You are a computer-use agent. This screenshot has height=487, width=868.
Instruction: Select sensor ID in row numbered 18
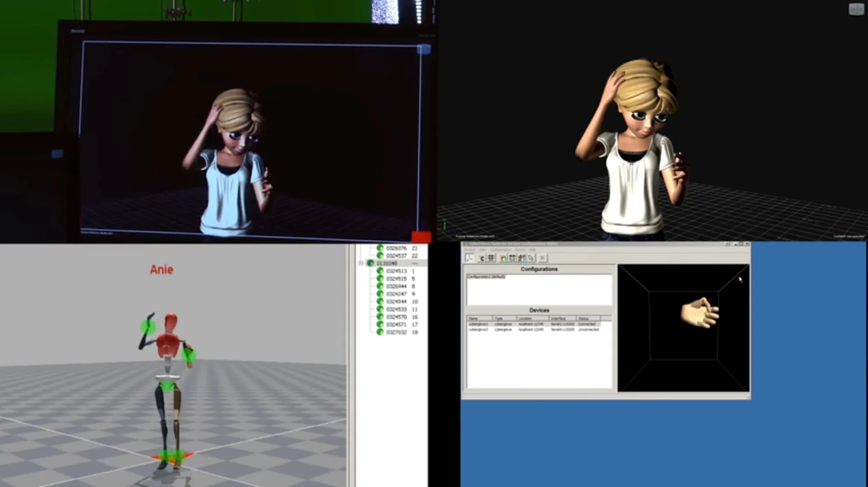click(x=396, y=333)
